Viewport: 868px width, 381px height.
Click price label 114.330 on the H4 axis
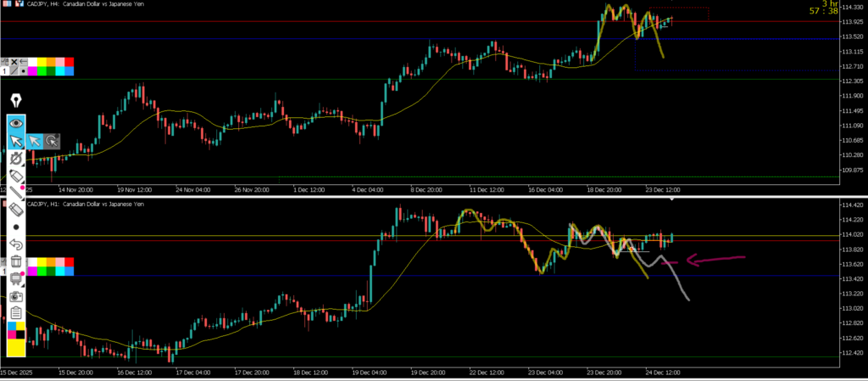pos(853,7)
